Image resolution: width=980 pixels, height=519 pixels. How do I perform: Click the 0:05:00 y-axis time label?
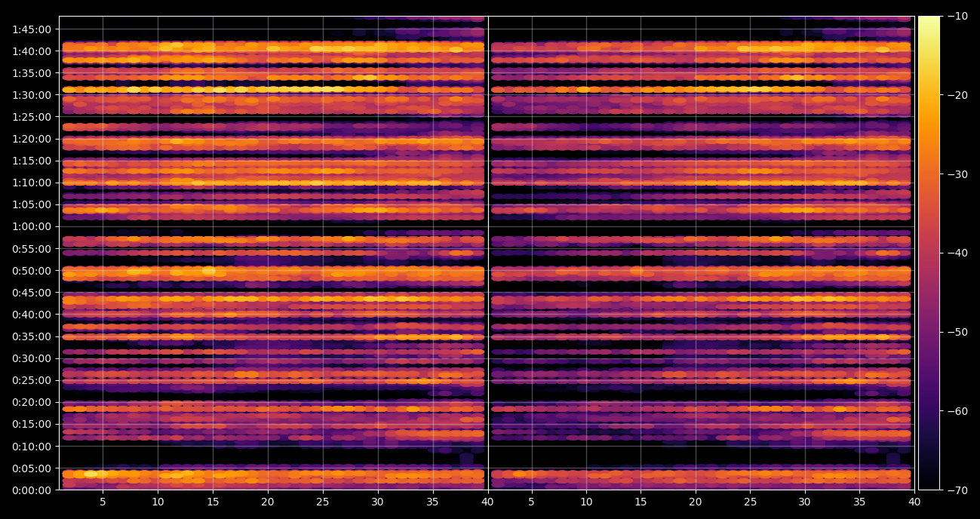tap(32, 468)
